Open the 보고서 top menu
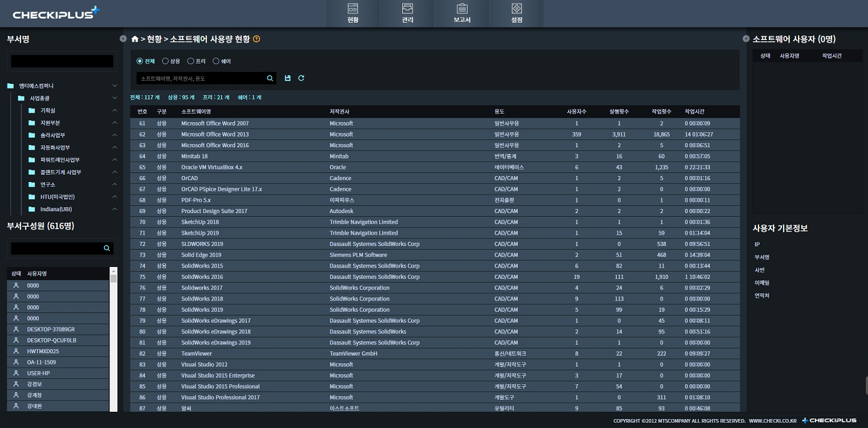 (x=462, y=13)
